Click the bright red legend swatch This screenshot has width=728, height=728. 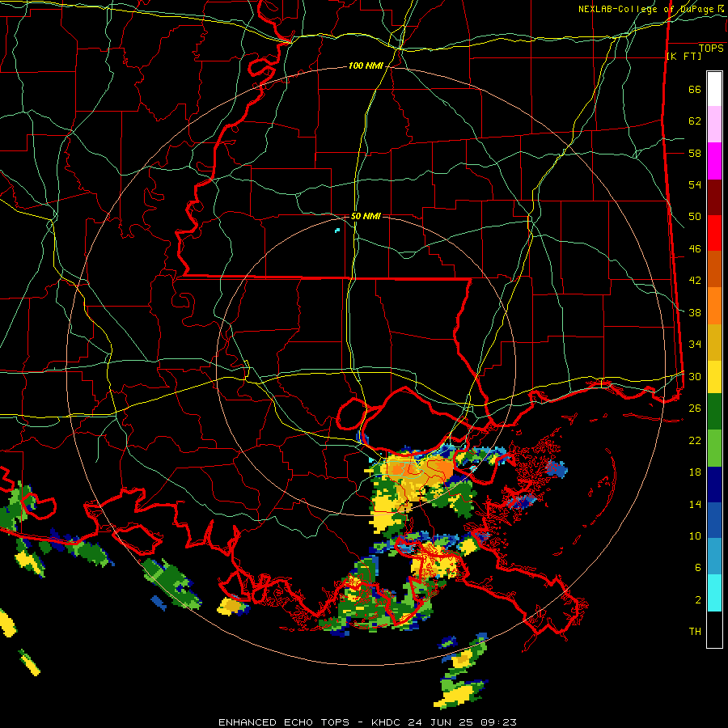(x=714, y=233)
